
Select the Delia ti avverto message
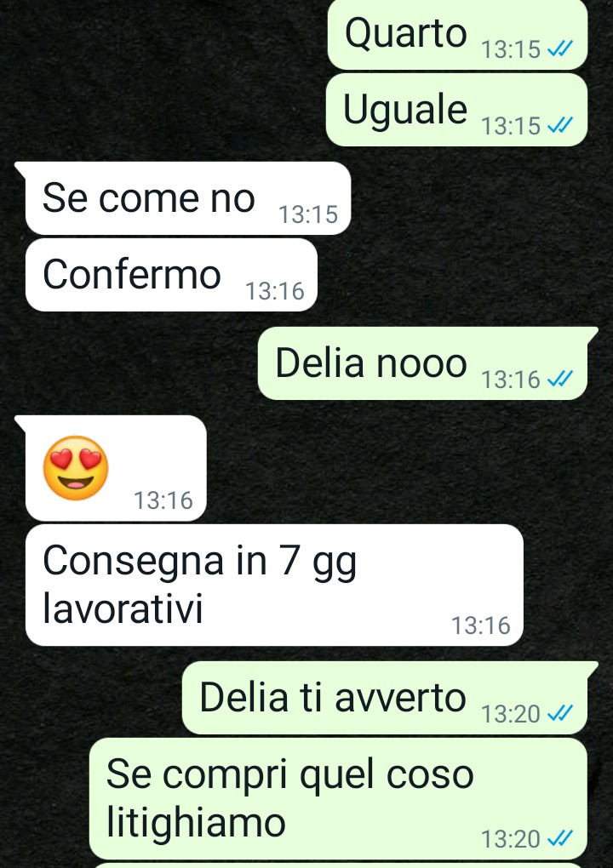coord(385,698)
